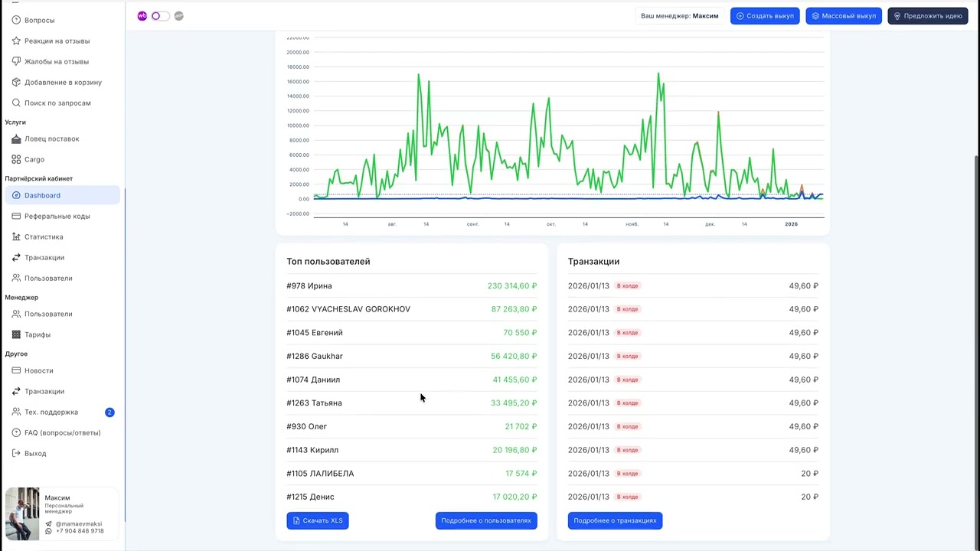Toggle the marketplace switch in the header

pos(160,16)
